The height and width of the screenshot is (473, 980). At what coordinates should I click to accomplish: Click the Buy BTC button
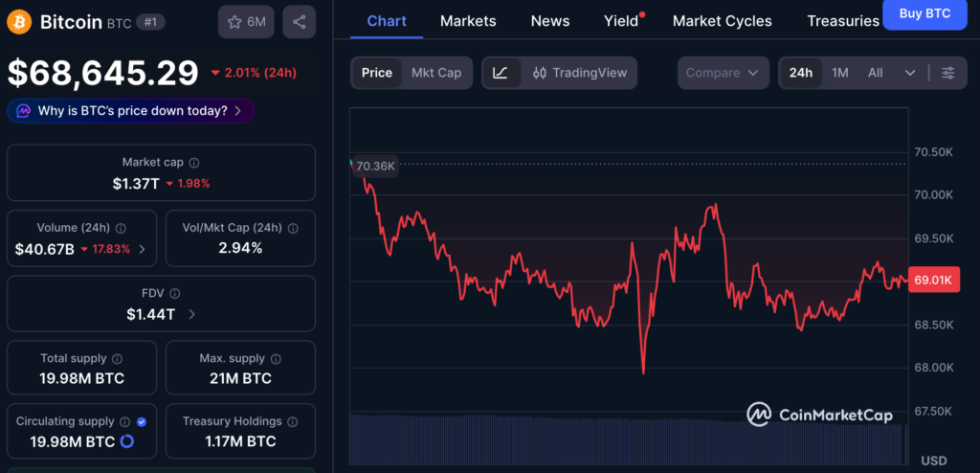[924, 14]
